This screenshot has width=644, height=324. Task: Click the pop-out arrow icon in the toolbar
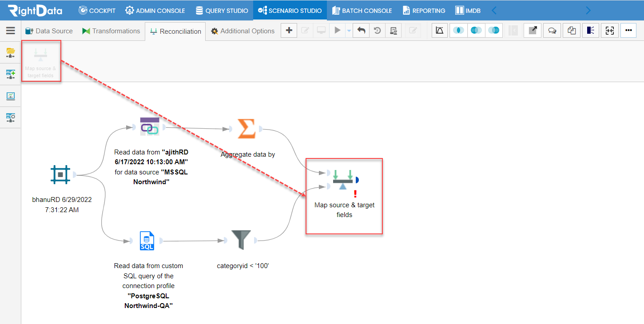pos(533,30)
